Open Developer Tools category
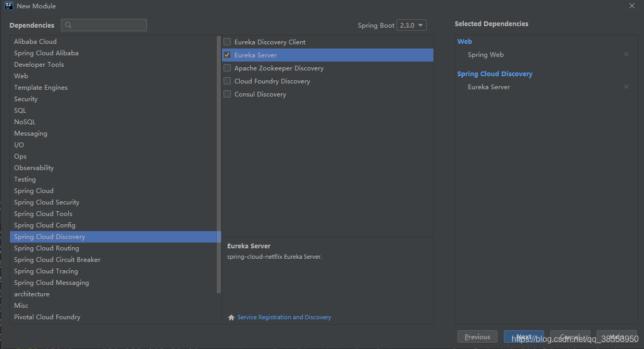 coord(113,65)
